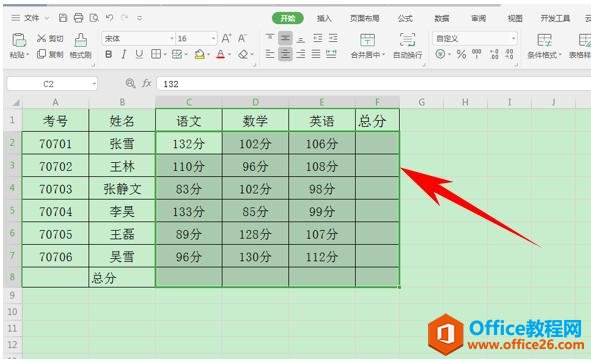This screenshot has height=362, width=591.
Task: Align text left
Action: pyautogui.click(x=270, y=54)
